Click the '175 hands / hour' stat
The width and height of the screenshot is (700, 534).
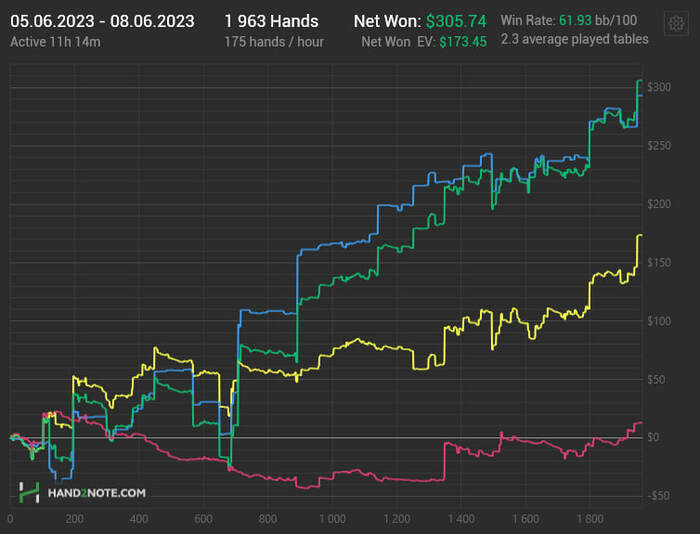pos(274,42)
